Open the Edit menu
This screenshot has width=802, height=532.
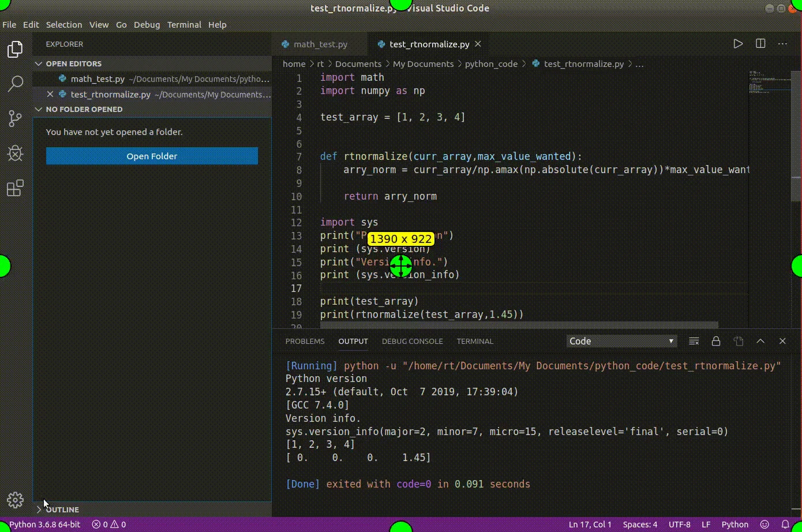tap(31, 25)
